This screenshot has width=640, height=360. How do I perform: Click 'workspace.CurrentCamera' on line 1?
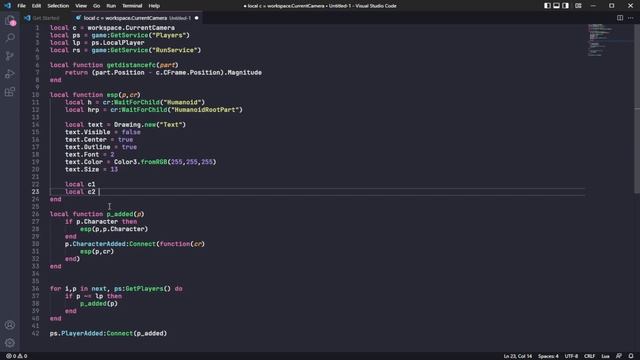coord(131,28)
